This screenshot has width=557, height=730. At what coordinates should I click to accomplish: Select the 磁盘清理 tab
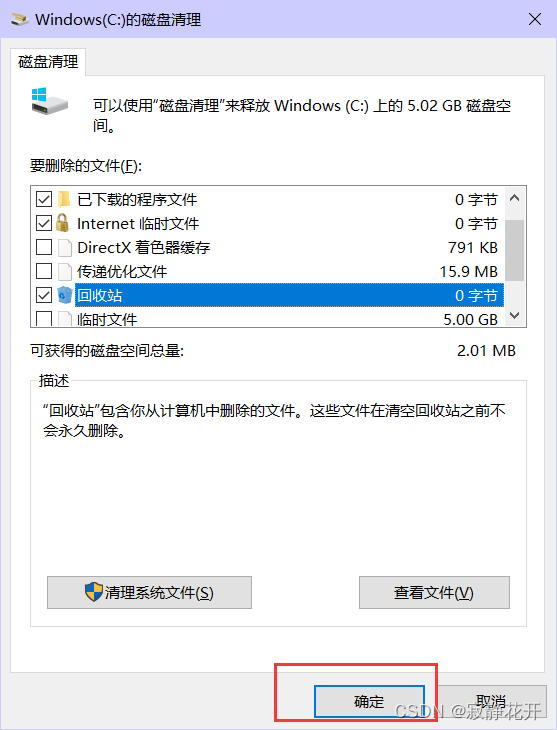pyautogui.click(x=48, y=61)
